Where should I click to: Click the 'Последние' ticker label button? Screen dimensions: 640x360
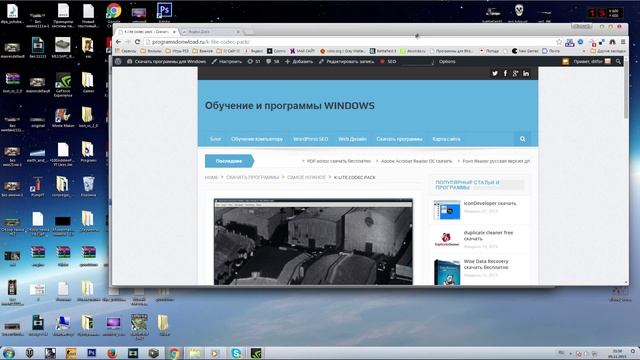[229, 161]
